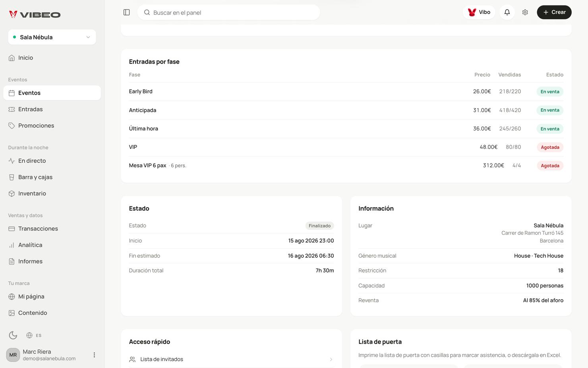Open user menu three dots
Viewport: 588px width, 368px height.
point(94,355)
